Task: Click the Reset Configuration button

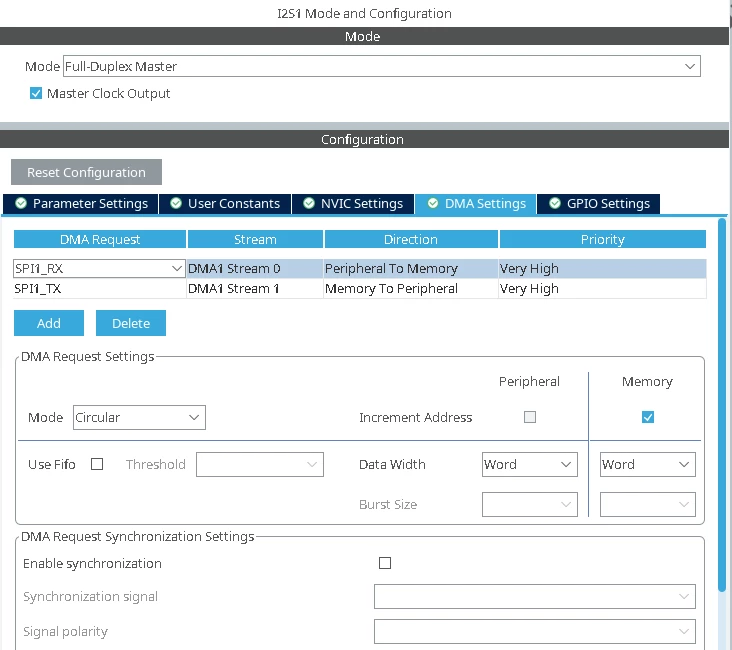Action: pyautogui.click(x=86, y=172)
